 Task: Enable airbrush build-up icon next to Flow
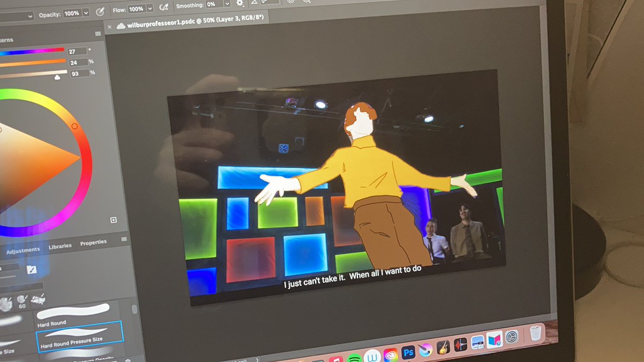(164, 8)
